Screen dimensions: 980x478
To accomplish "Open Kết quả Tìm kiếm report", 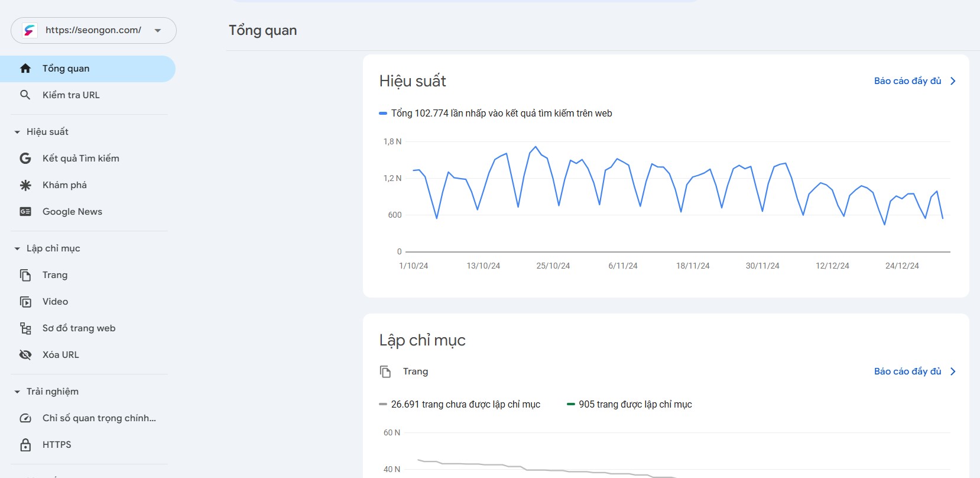I will point(81,159).
